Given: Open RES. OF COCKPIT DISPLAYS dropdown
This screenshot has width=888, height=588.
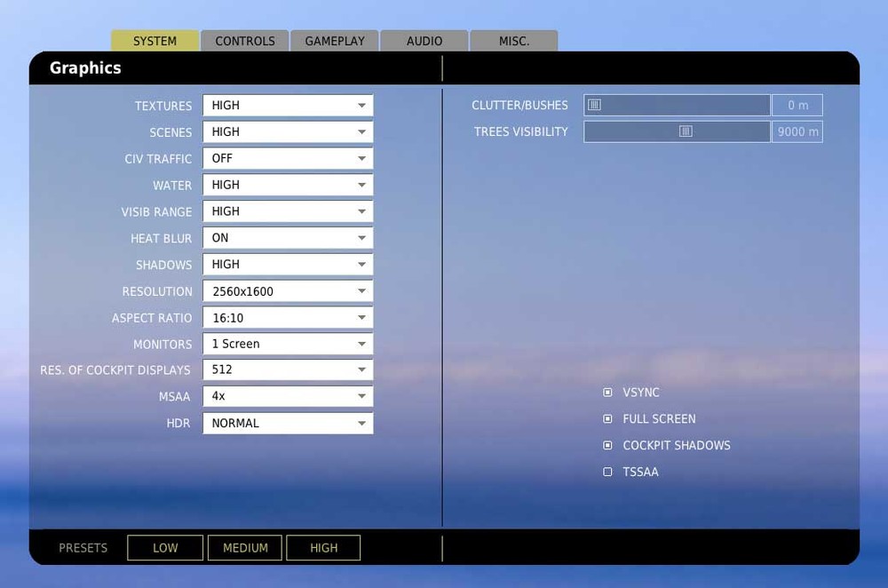Looking at the screenshot, I should point(288,369).
